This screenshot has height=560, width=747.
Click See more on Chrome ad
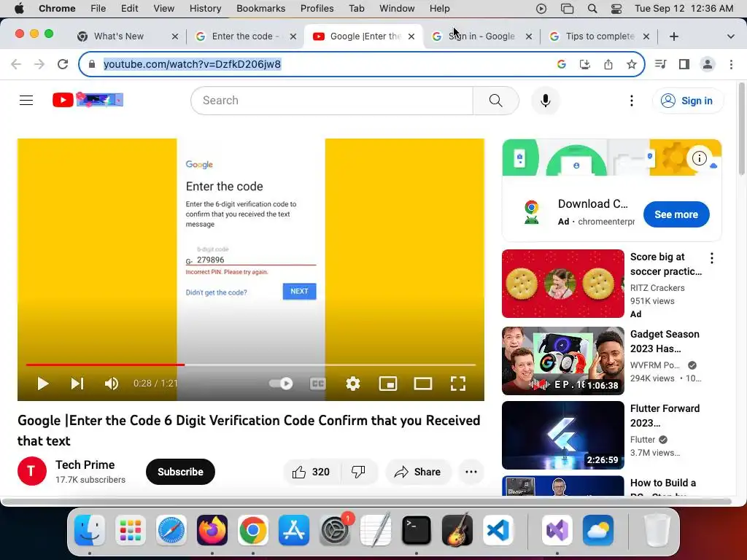click(x=676, y=214)
